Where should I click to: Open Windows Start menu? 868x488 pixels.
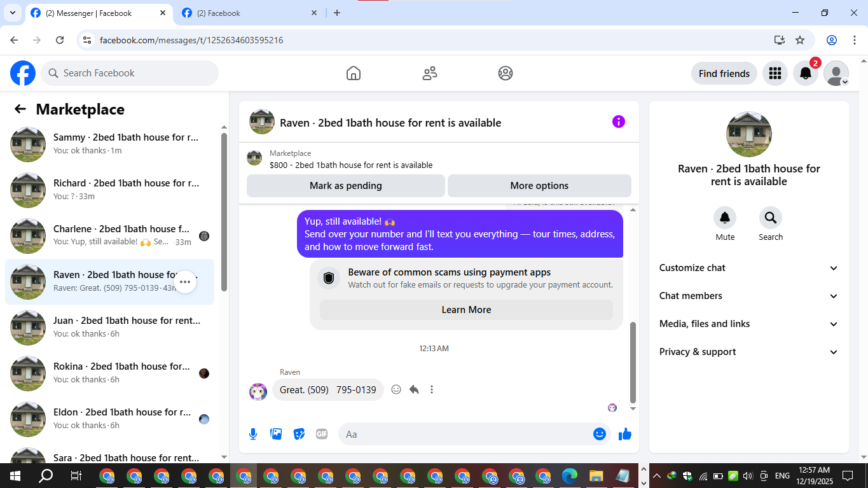15,475
